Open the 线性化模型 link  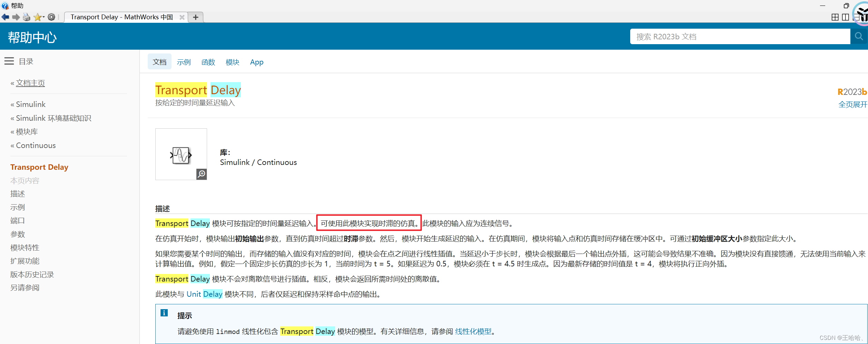click(473, 331)
